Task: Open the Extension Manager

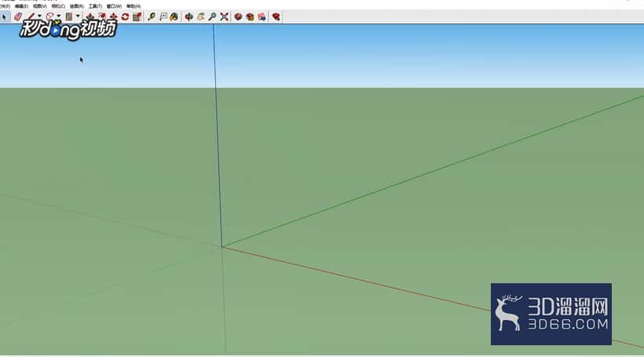Action: tap(276, 16)
